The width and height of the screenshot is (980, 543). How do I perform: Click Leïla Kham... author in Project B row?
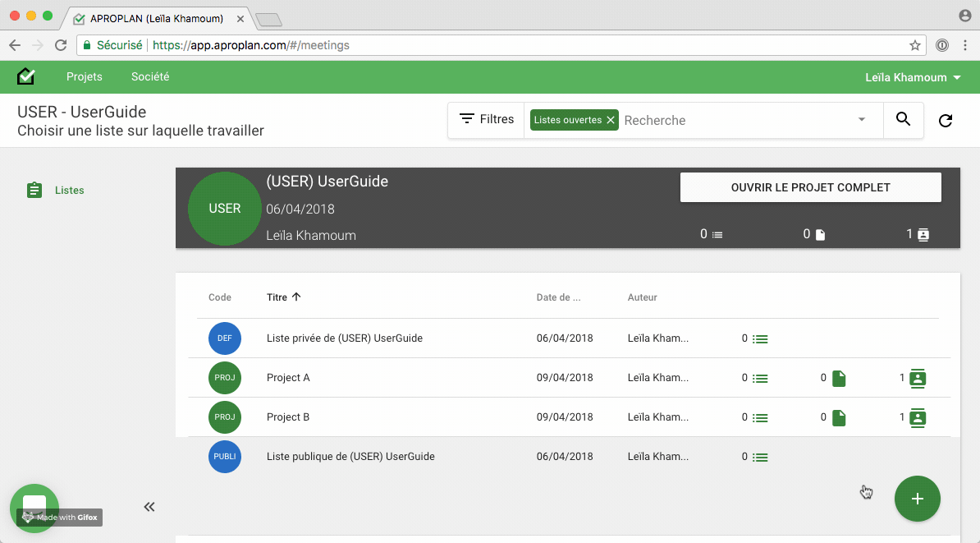tap(658, 416)
